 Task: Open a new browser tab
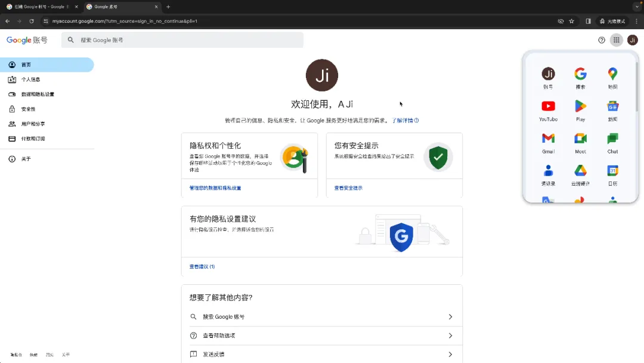click(168, 7)
